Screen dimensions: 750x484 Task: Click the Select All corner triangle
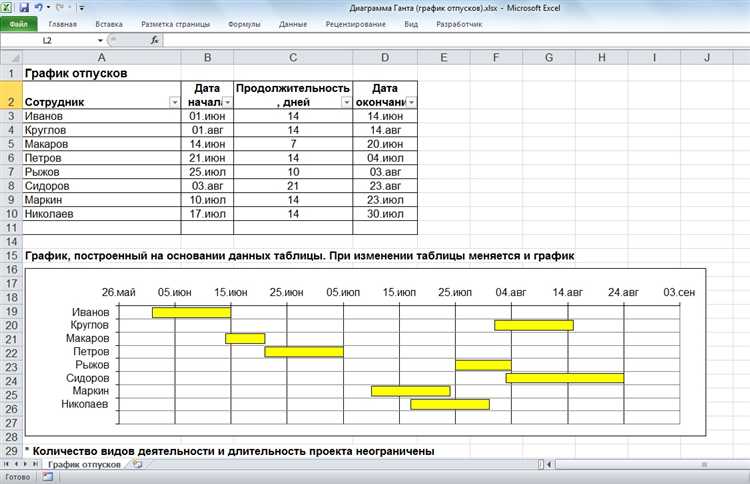point(10,57)
